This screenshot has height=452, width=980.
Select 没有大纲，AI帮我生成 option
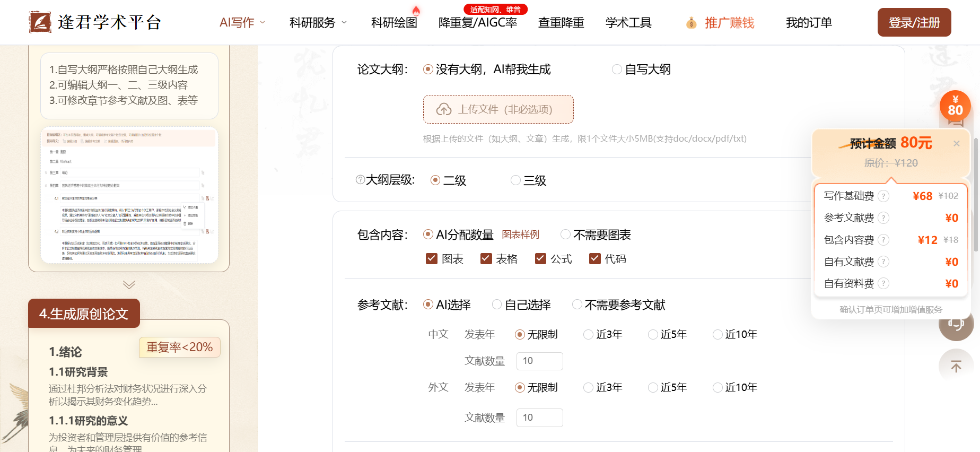487,69
